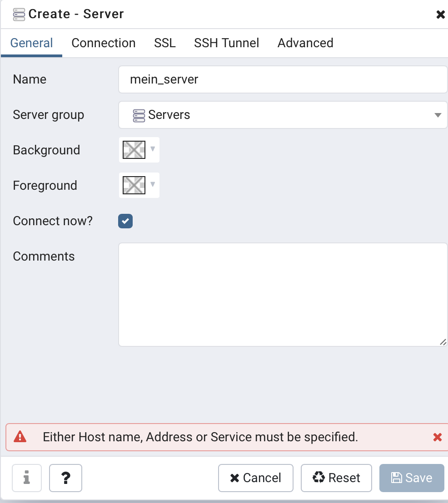448x503 pixels.
Task: Switch to the Connection tab
Action: pos(104,43)
